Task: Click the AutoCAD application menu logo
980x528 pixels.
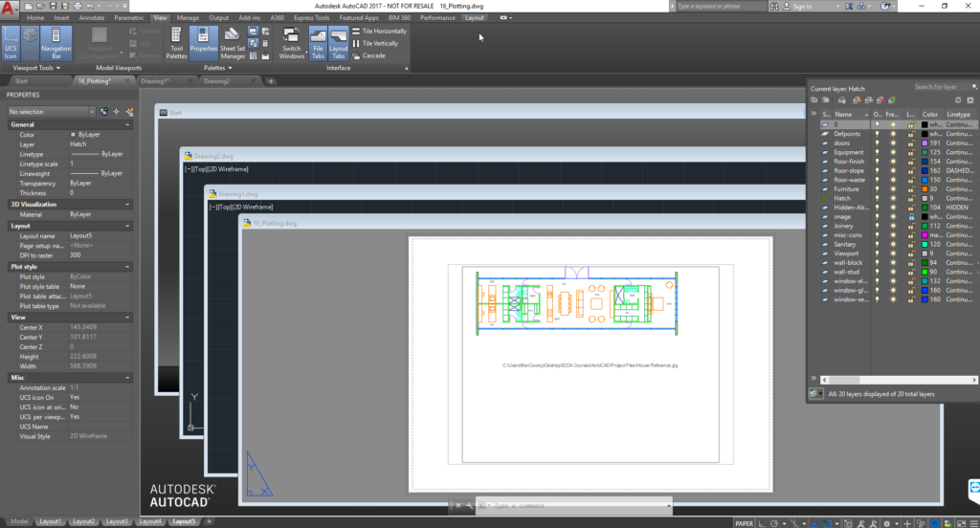Action: point(9,9)
